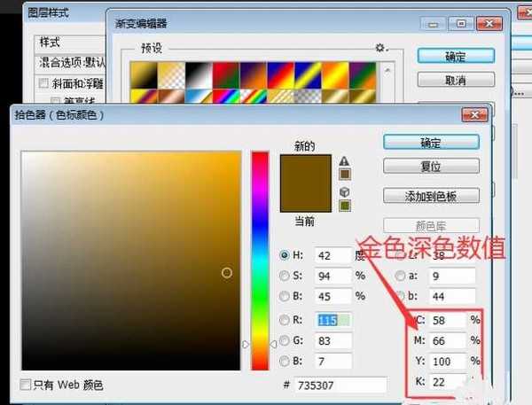
Task: Click the 复位 reset button
Action: point(430,166)
